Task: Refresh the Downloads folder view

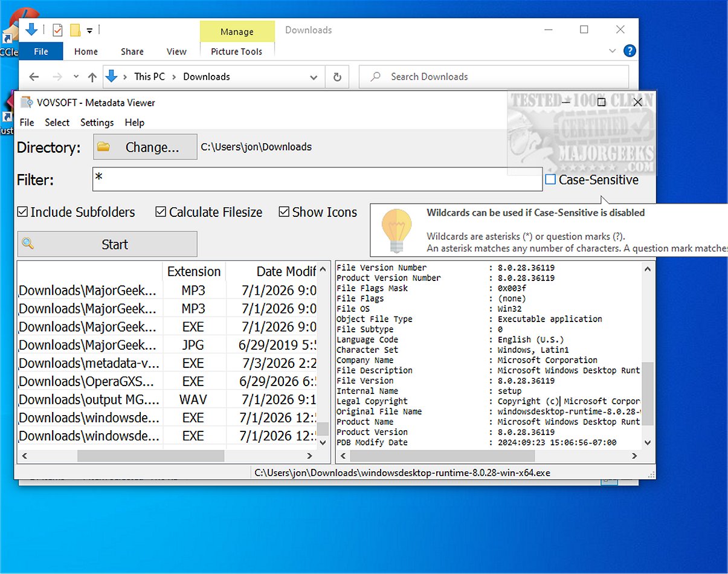Action: pos(337,77)
